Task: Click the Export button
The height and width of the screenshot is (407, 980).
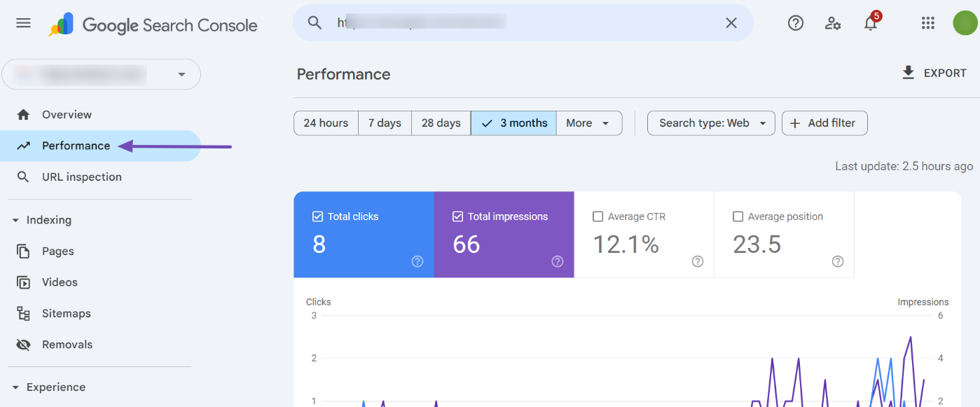Action: [x=934, y=73]
